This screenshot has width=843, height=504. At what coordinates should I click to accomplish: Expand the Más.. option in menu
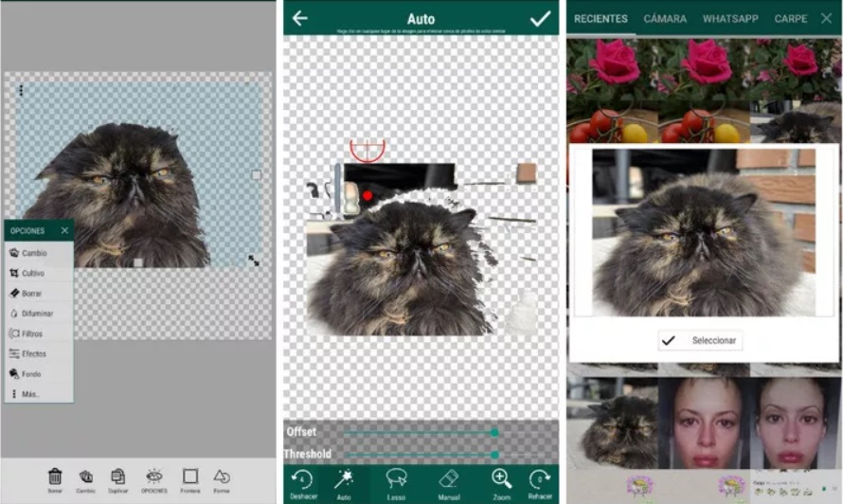point(31,393)
